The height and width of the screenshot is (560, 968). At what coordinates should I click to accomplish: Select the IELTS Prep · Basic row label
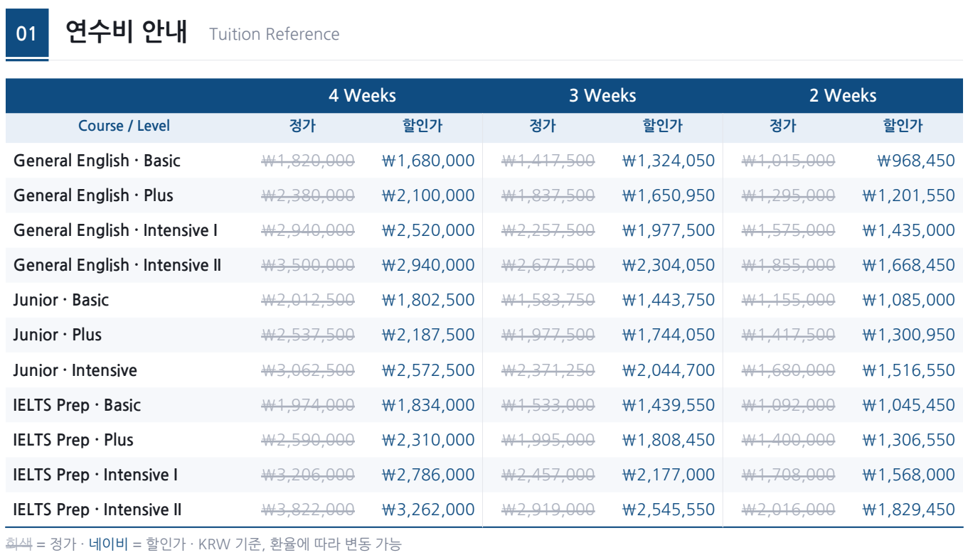[x=77, y=405]
